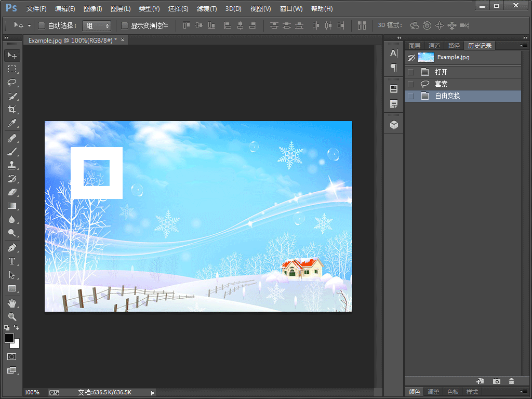Set history brush source at 套索 state
The height and width of the screenshot is (399, 532).
tap(411, 84)
